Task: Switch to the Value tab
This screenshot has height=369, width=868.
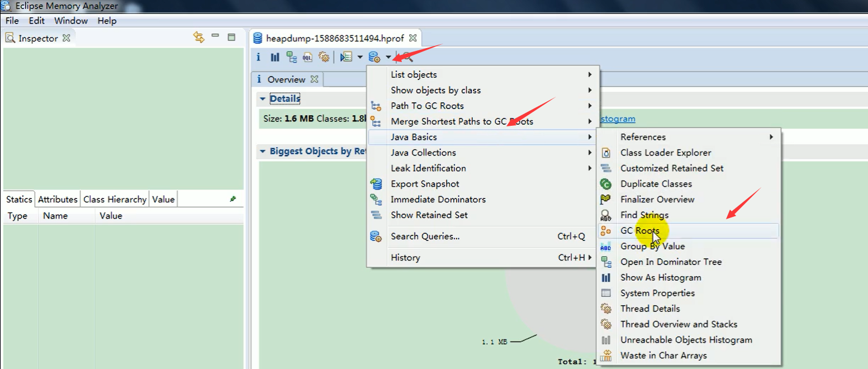Action: [163, 199]
